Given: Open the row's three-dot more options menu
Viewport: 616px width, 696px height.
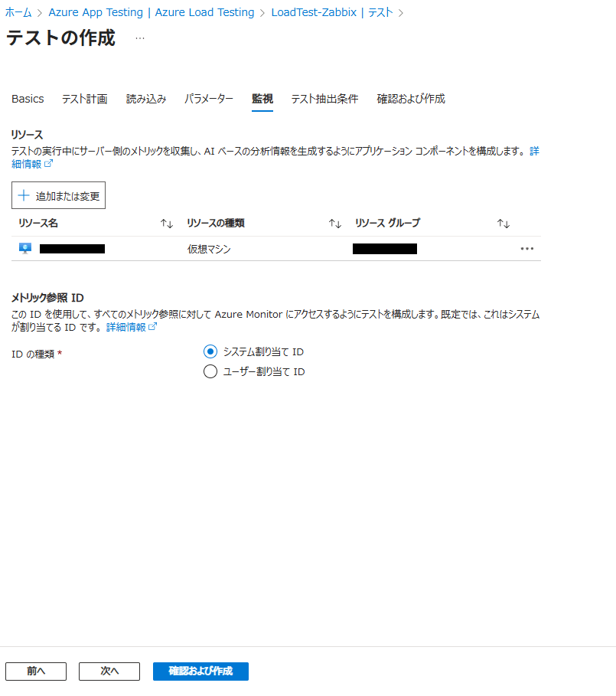Looking at the screenshot, I should 526,249.
